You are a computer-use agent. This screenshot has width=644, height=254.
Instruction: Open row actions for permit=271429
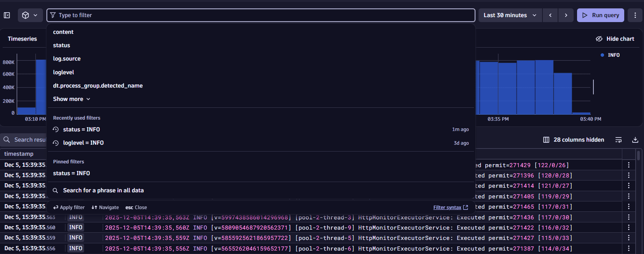pos(629,165)
